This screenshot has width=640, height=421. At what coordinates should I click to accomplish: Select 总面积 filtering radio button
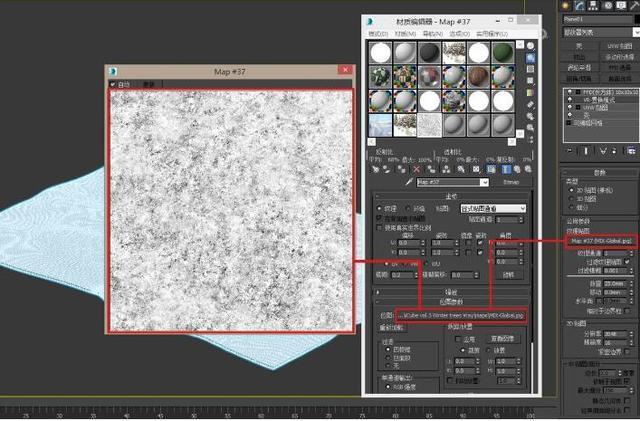388,358
